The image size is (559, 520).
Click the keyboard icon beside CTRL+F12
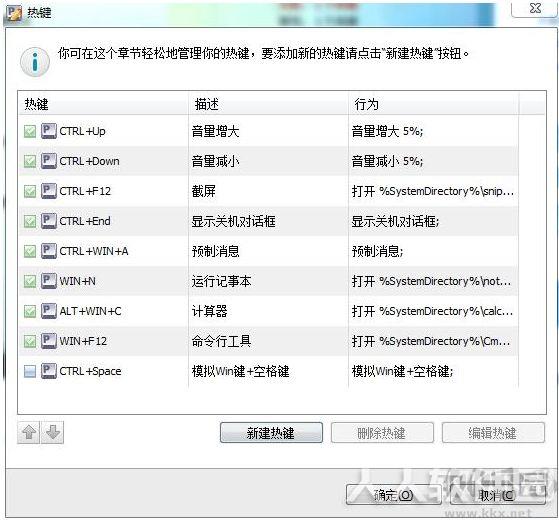click(x=49, y=191)
